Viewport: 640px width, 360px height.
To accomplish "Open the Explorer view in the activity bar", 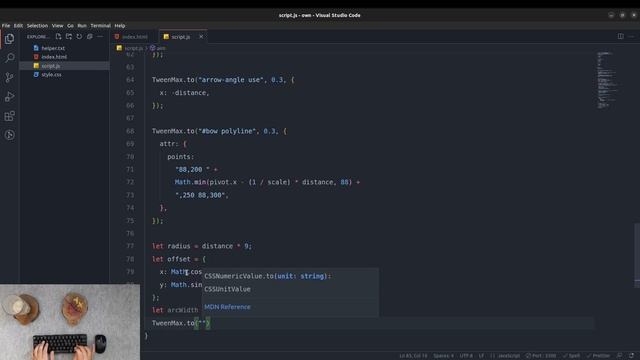I will (9, 39).
